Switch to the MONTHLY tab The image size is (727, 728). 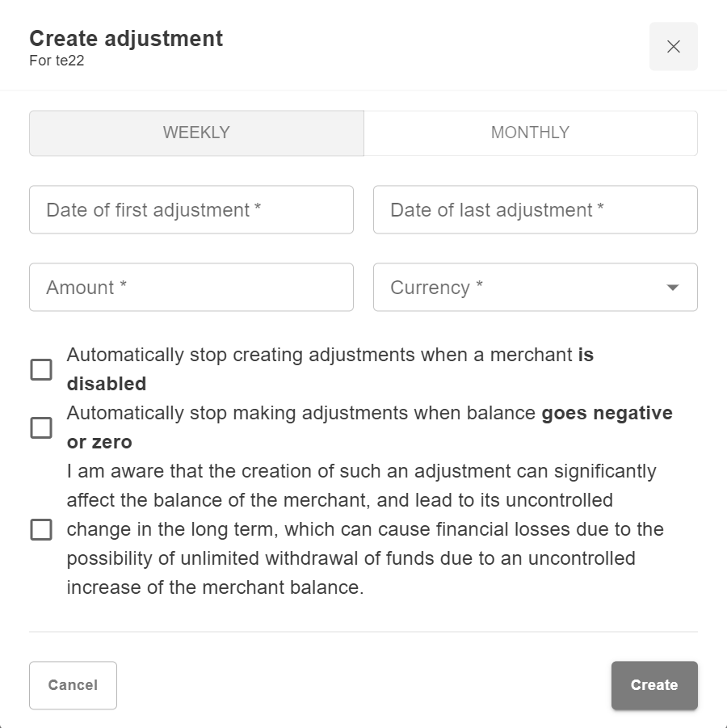pyautogui.click(x=530, y=133)
